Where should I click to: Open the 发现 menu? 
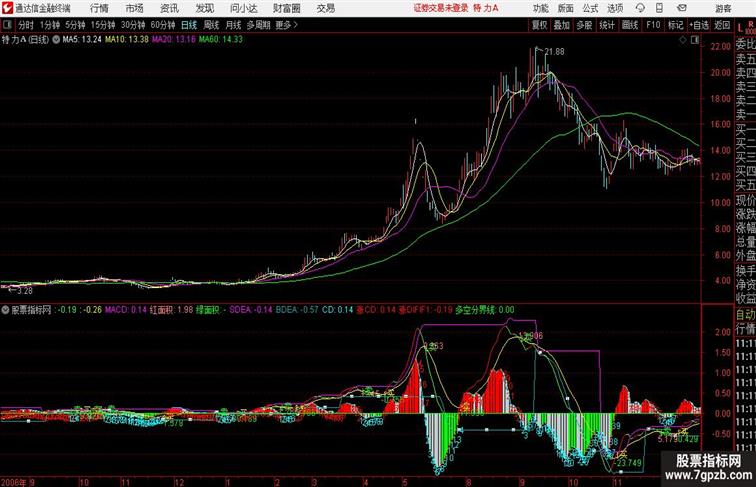(205, 8)
